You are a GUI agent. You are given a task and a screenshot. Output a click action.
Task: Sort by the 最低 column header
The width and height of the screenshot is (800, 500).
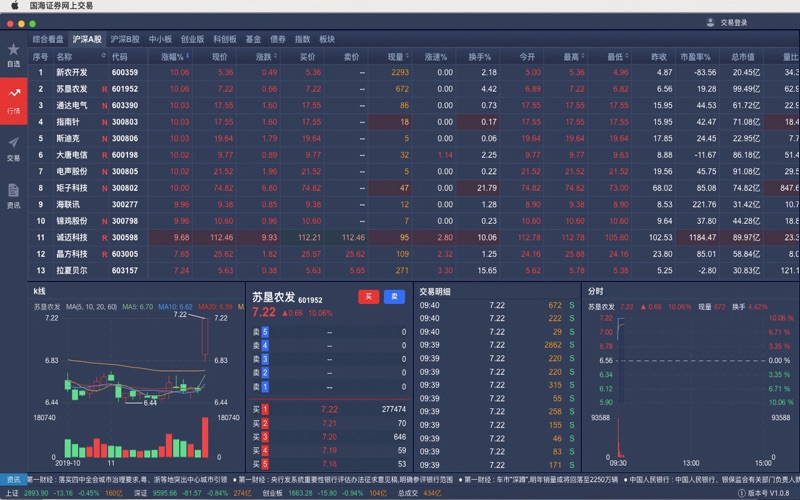coord(615,57)
